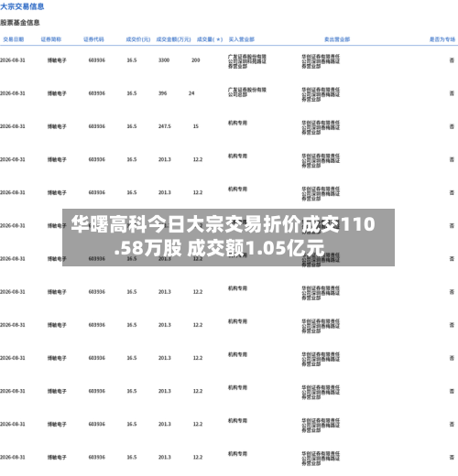Click 机构专用 in the 247.5 row

(x=237, y=123)
